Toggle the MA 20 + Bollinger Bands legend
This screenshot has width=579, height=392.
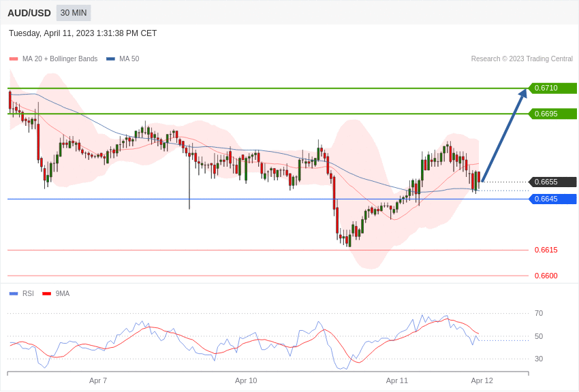pos(54,59)
